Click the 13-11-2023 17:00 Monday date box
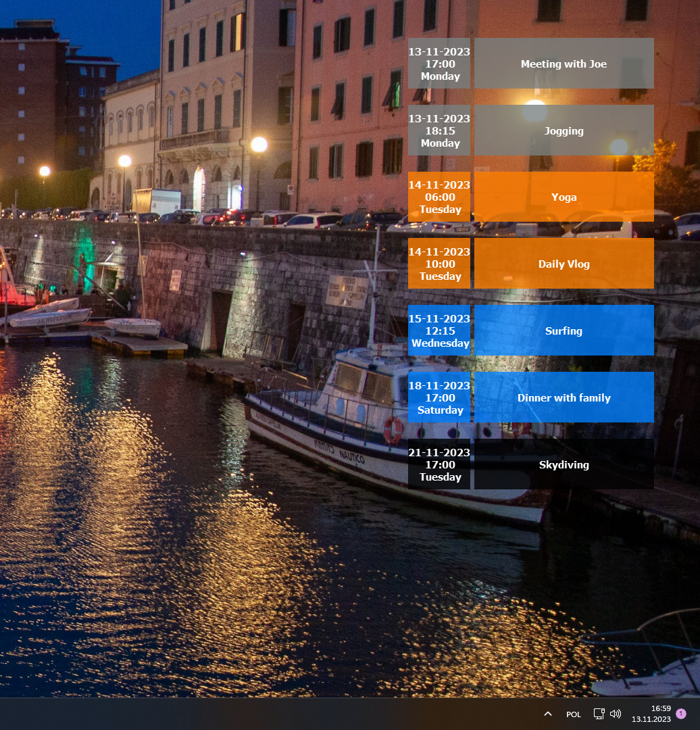Screen dimensions: 700x730 pyautogui.click(x=439, y=64)
